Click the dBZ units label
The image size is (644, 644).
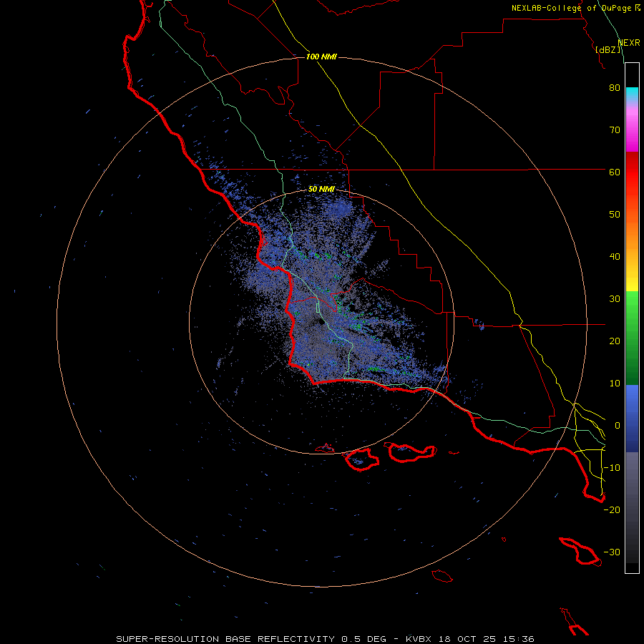point(608,50)
